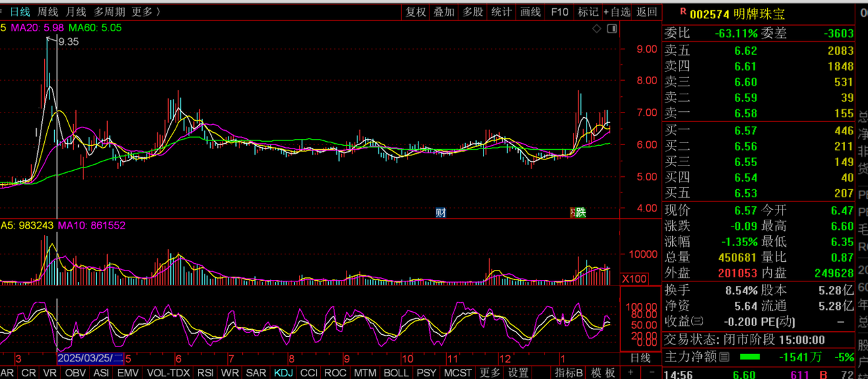Select the 月线 monthly chart tab

pyautogui.click(x=76, y=12)
